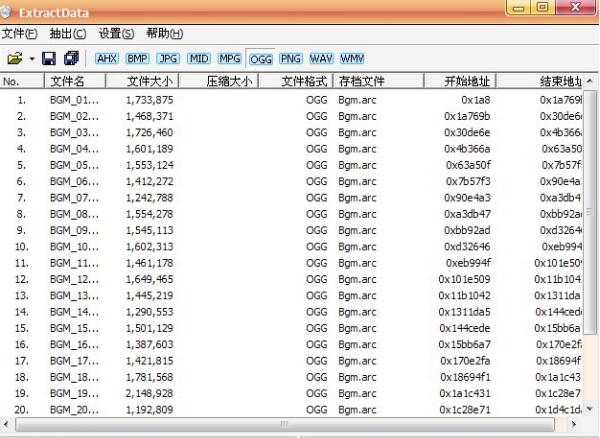
Task: Click file size value 1,733,875
Action: tap(150, 100)
